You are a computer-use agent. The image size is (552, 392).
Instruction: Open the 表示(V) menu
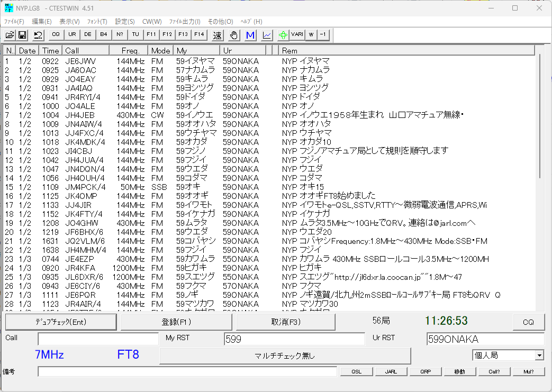point(69,22)
